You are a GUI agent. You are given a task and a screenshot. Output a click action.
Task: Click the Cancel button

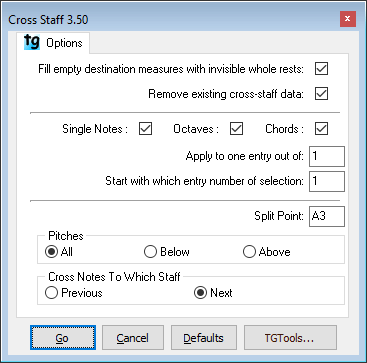(x=133, y=338)
